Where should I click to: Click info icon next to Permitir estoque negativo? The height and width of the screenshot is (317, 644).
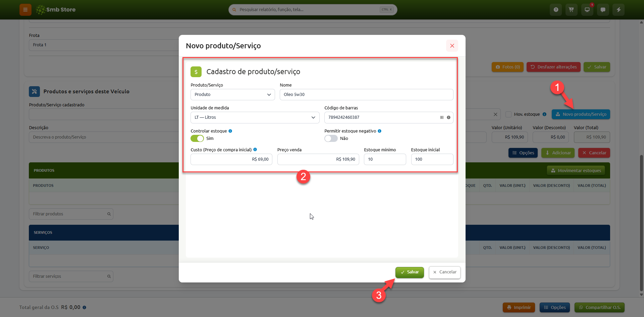(x=379, y=131)
